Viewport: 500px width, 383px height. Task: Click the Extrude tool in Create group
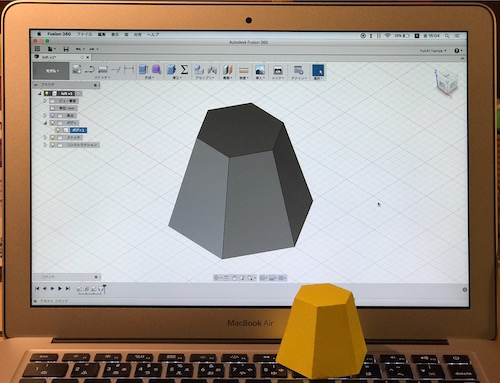[x=143, y=69]
